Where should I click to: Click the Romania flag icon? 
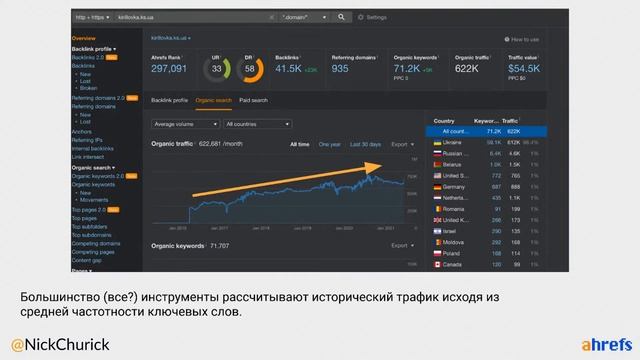pyautogui.click(x=437, y=209)
